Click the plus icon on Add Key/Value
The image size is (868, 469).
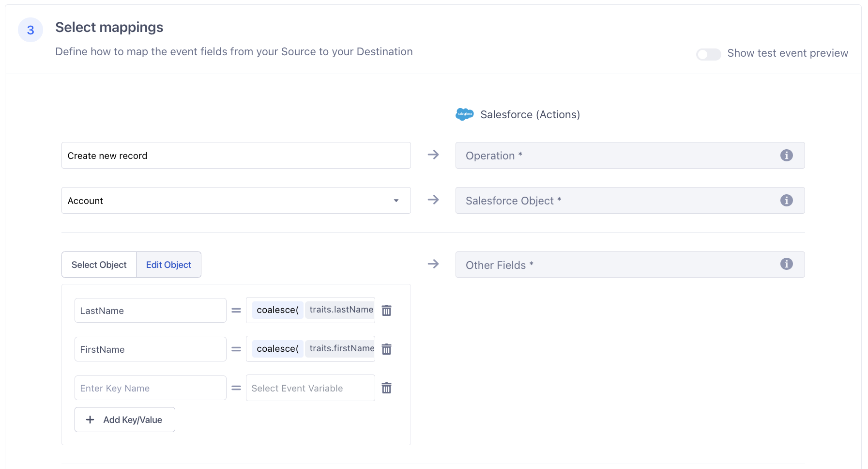(90, 420)
